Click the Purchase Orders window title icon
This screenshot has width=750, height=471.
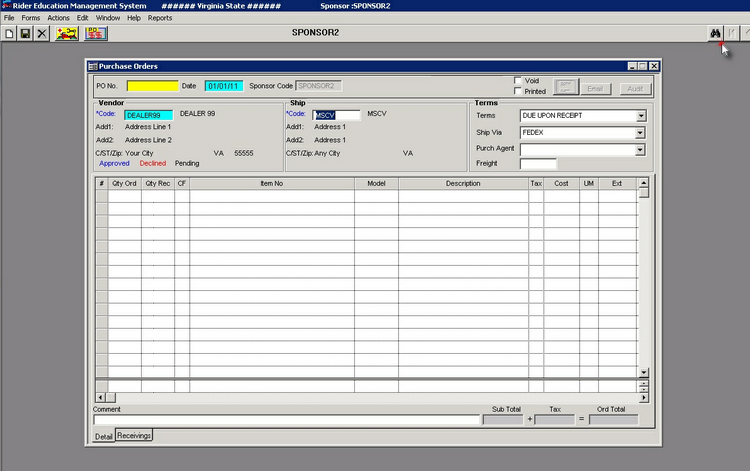(x=93, y=66)
